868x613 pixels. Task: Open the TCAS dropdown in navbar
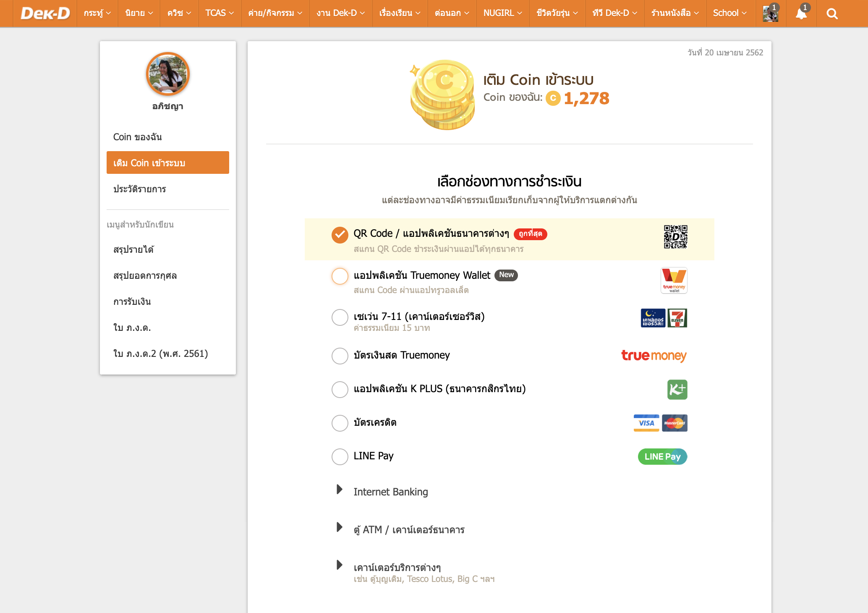[x=219, y=13]
